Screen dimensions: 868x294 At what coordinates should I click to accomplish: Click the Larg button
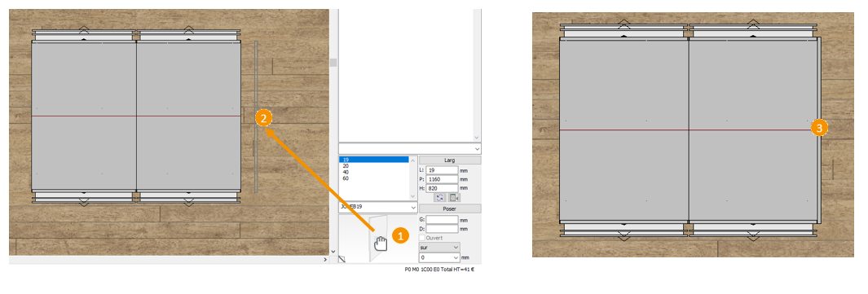coord(450,160)
